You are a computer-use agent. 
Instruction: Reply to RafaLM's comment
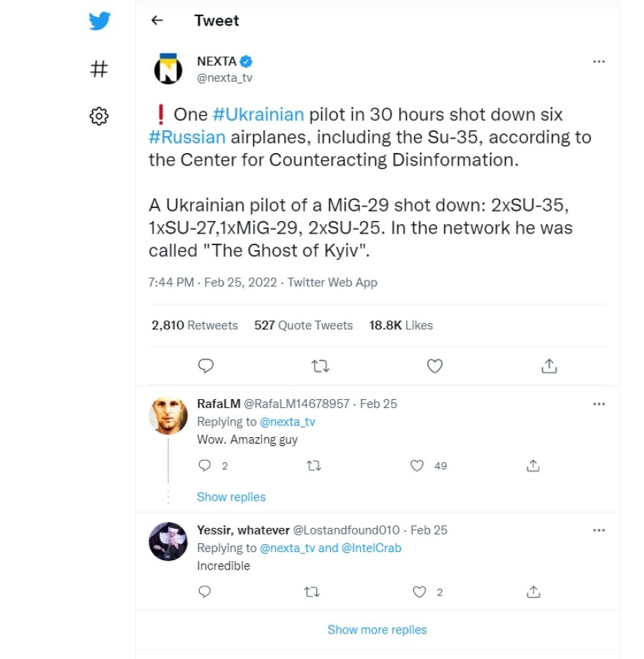(x=206, y=466)
